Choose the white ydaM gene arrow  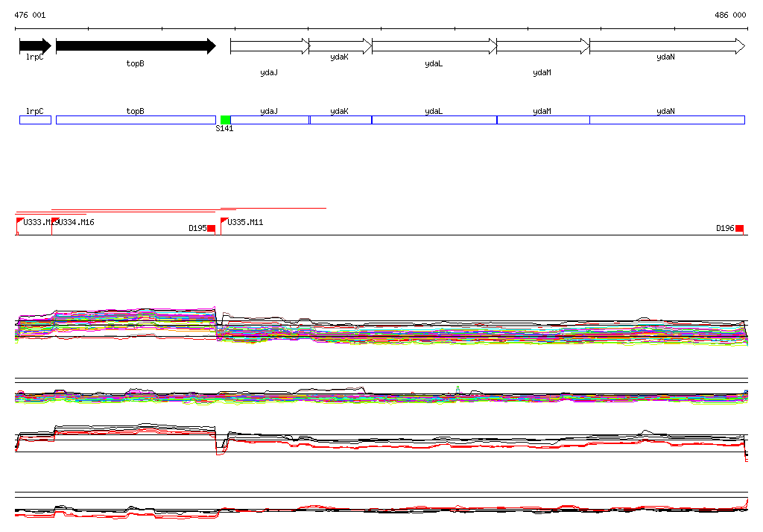pyautogui.click(x=543, y=46)
